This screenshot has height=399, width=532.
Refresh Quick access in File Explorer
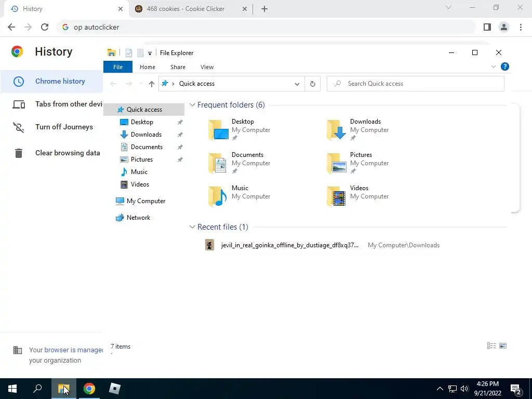312,84
